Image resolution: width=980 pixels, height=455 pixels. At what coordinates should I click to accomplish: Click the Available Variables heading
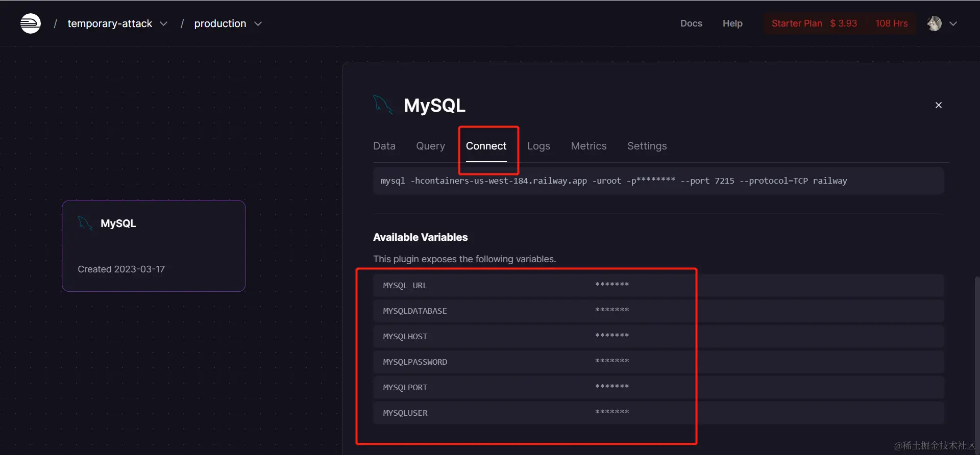point(420,237)
